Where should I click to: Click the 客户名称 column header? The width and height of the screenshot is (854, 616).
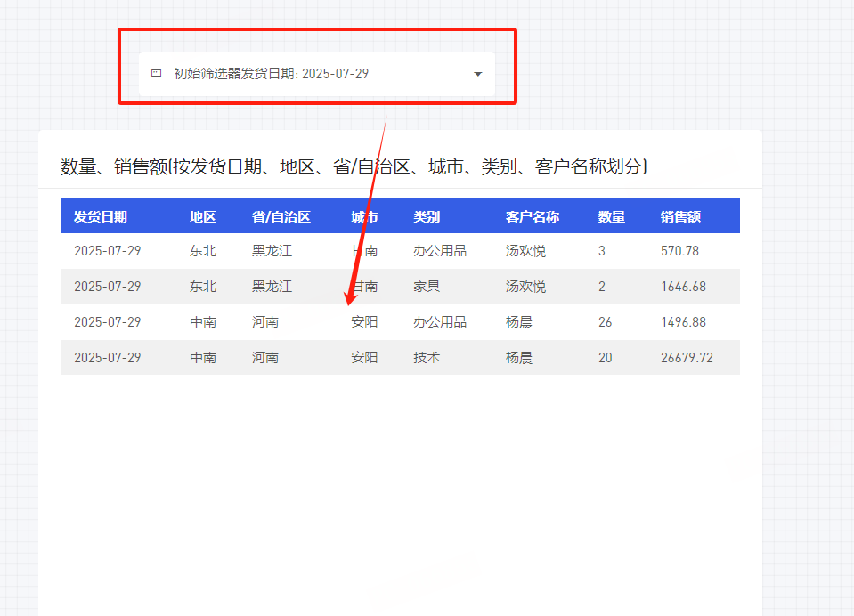pyautogui.click(x=533, y=216)
